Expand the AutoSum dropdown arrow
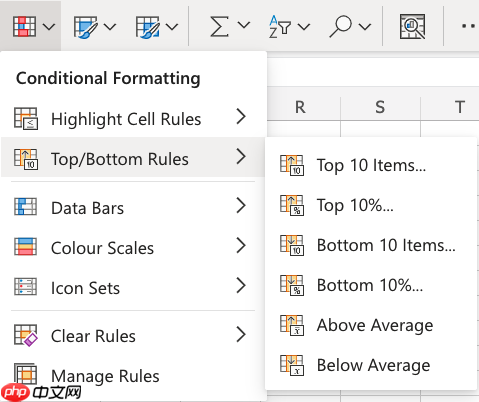The height and width of the screenshot is (402, 479). 244,25
